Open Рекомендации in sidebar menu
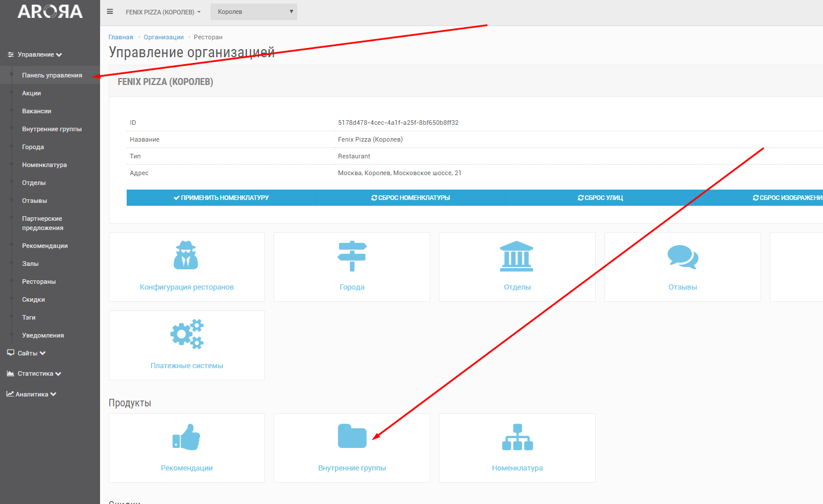 click(45, 246)
